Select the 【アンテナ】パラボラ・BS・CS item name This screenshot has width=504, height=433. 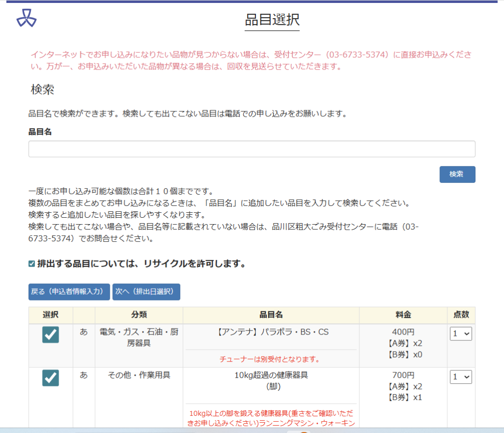(x=272, y=332)
